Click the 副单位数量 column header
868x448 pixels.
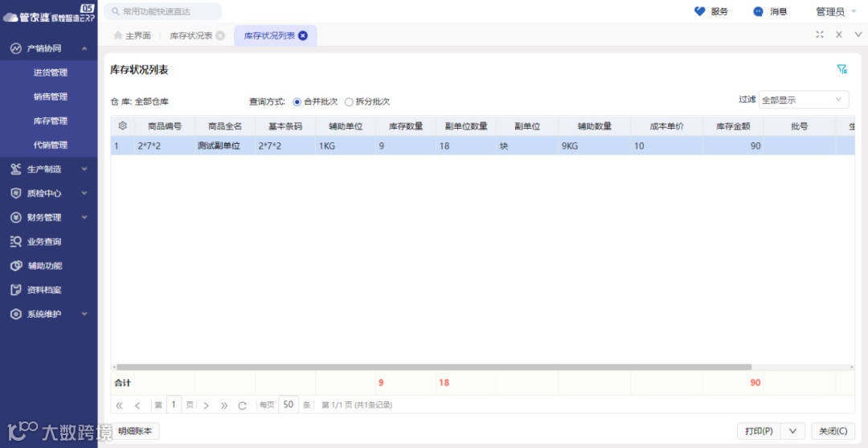tap(466, 126)
